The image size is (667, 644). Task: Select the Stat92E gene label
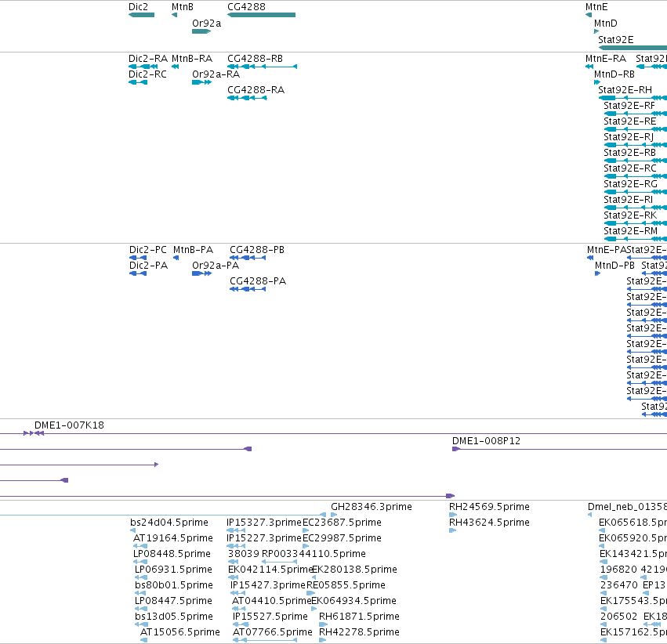[x=616, y=40]
